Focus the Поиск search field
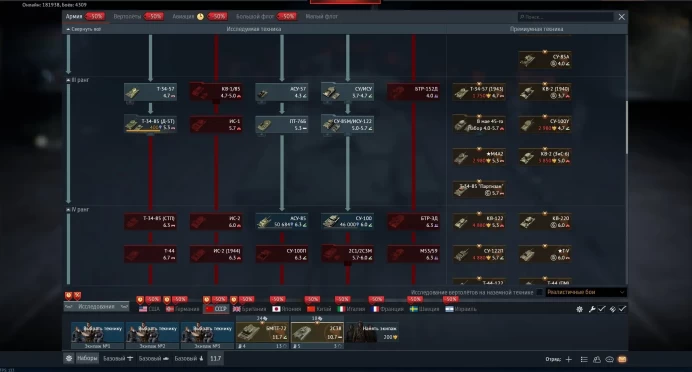 [565, 17]
